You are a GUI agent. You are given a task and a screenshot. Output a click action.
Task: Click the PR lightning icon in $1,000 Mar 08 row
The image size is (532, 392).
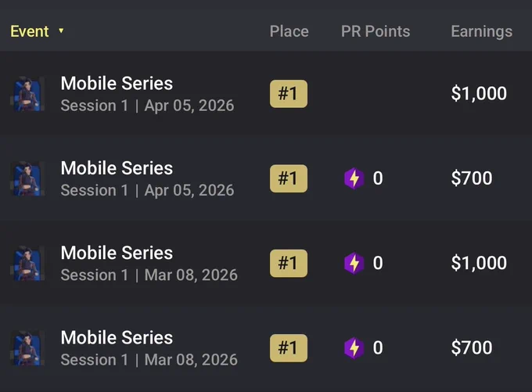coord(354,263)
